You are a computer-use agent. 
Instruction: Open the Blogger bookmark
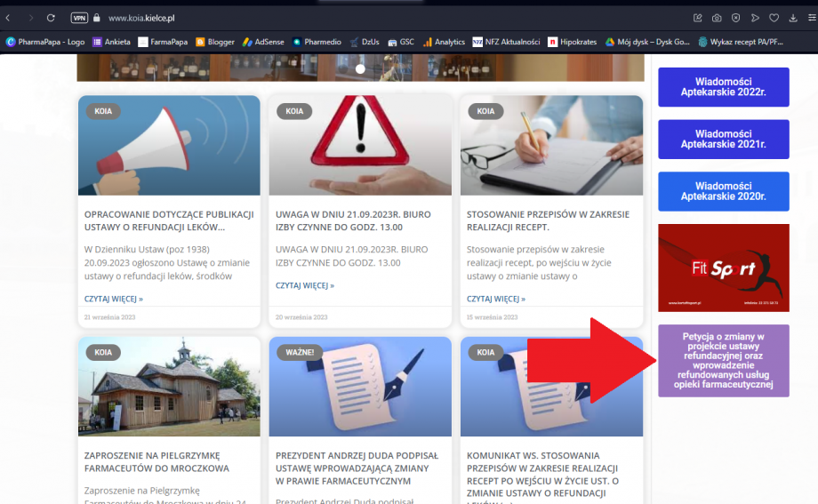[215, 42]
